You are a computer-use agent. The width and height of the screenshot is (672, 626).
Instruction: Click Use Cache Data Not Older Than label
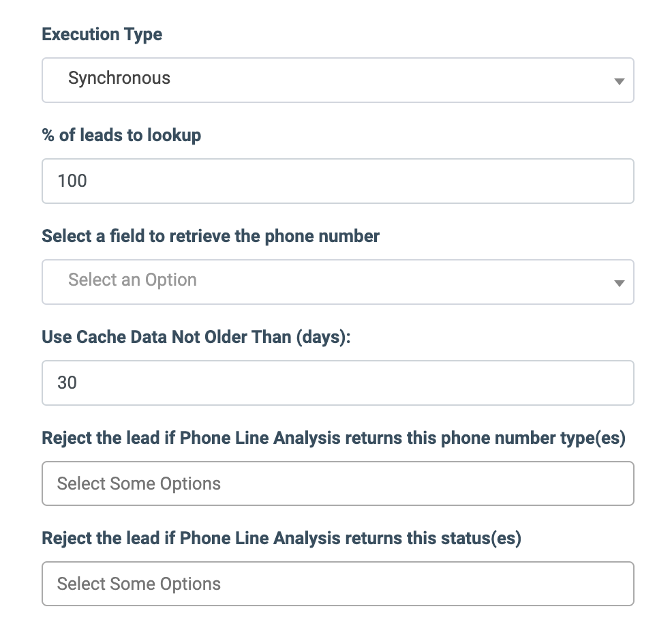196,338
